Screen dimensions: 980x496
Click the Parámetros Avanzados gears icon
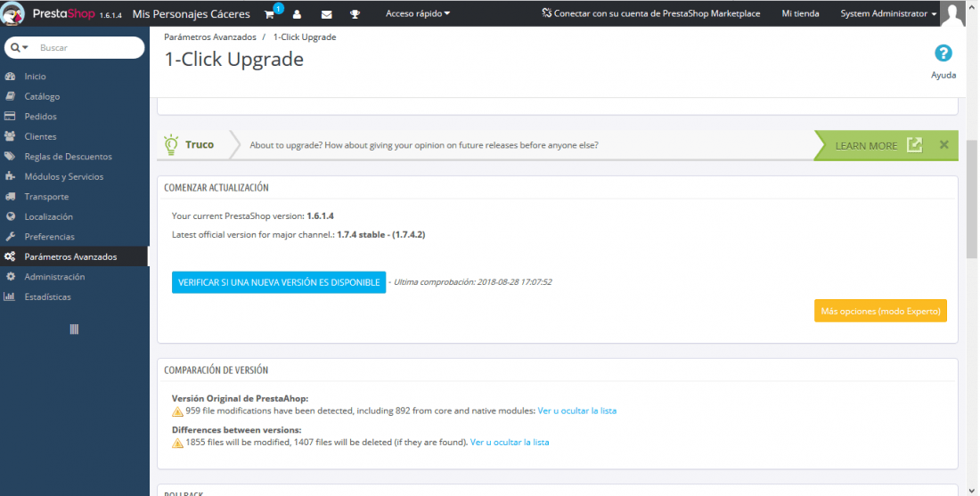point(10,256)
